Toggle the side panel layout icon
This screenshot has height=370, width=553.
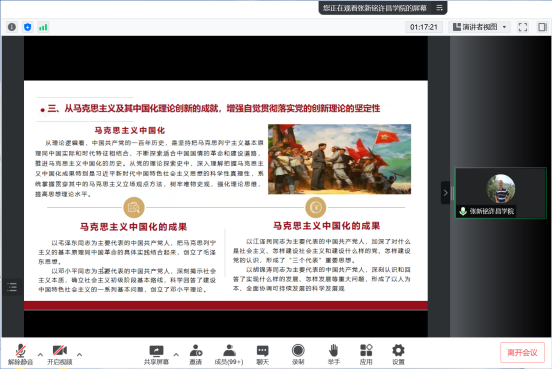pyautogui.click(x=542, y=27)
